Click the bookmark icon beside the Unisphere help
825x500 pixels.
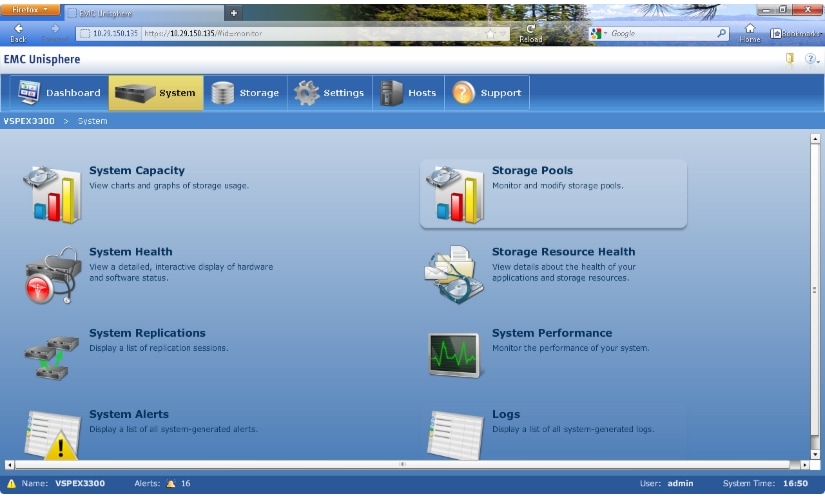790,58
